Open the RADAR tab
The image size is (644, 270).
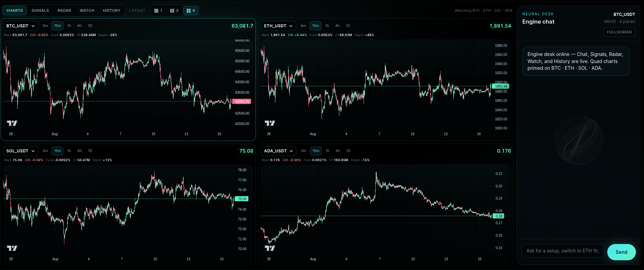(x=64, y=10)
